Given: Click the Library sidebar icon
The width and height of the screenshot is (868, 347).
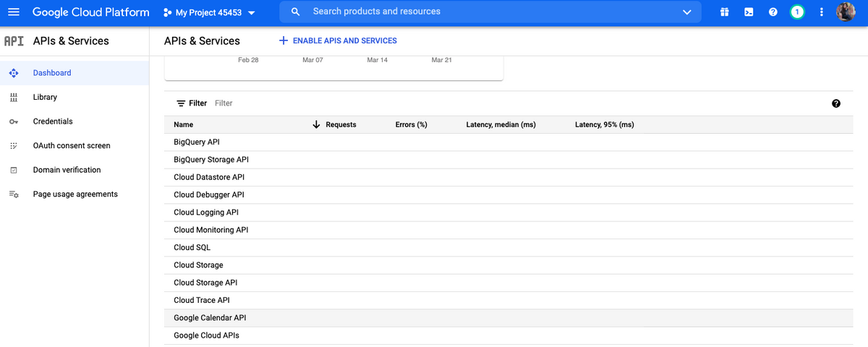Looking at the screenshot, I should point(13,98).
